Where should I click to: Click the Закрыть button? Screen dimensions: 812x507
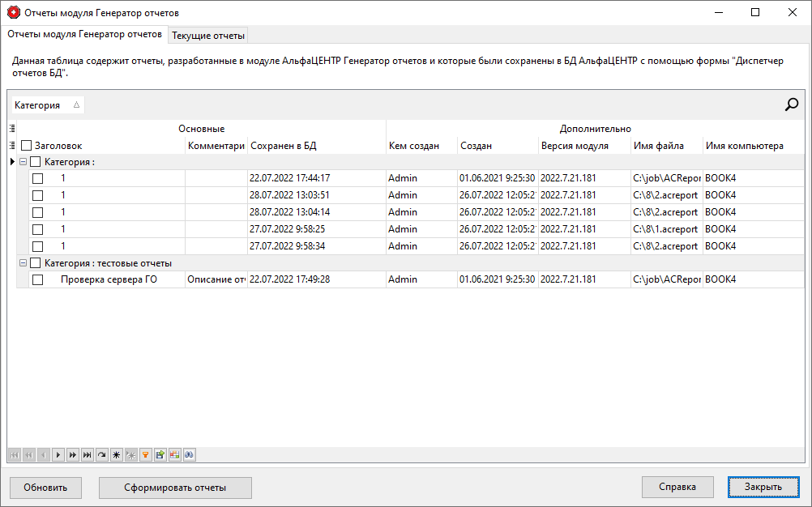coord(763,487)
